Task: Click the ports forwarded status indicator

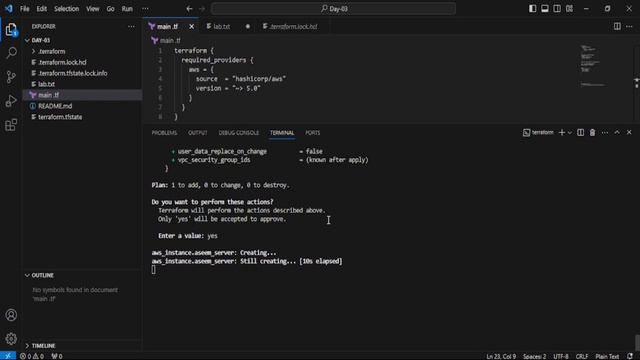Action: [x=57, y=356]
